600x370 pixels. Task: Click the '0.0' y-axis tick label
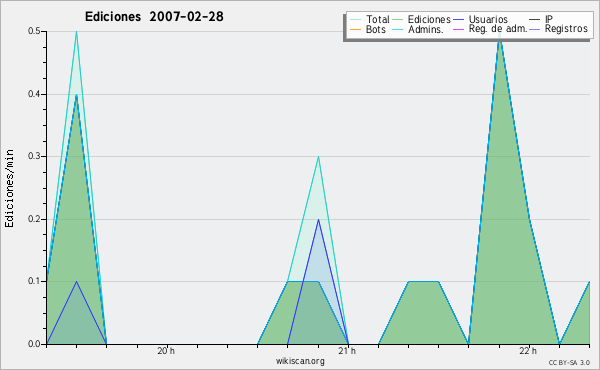click(x=34, y=344)
